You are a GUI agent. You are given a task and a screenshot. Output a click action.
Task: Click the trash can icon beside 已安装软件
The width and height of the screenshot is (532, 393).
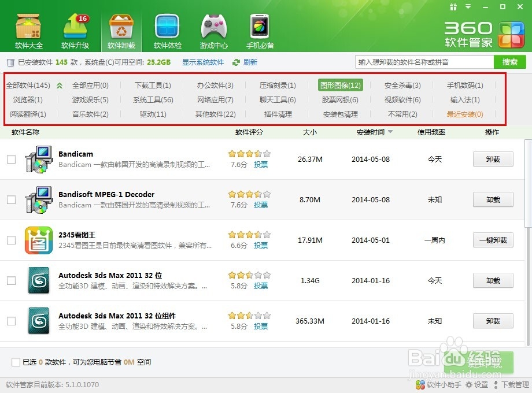click(x=10, y=62)
